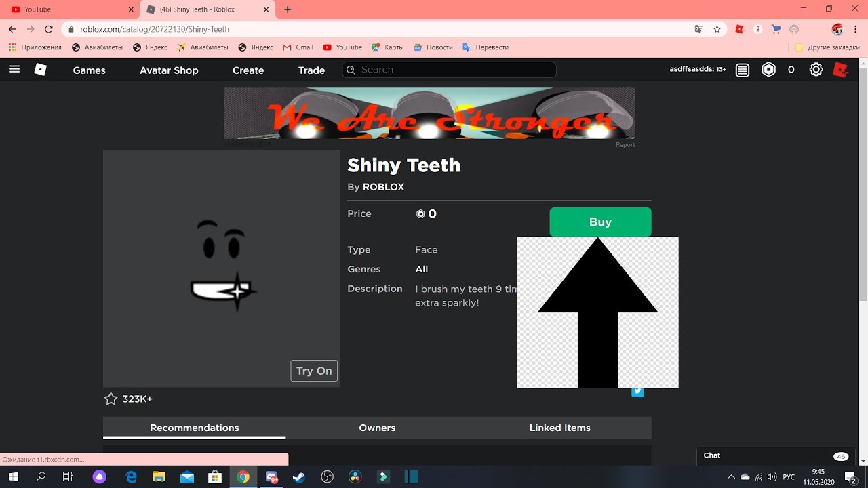Open Steam from the taskbar

[298, 477]
